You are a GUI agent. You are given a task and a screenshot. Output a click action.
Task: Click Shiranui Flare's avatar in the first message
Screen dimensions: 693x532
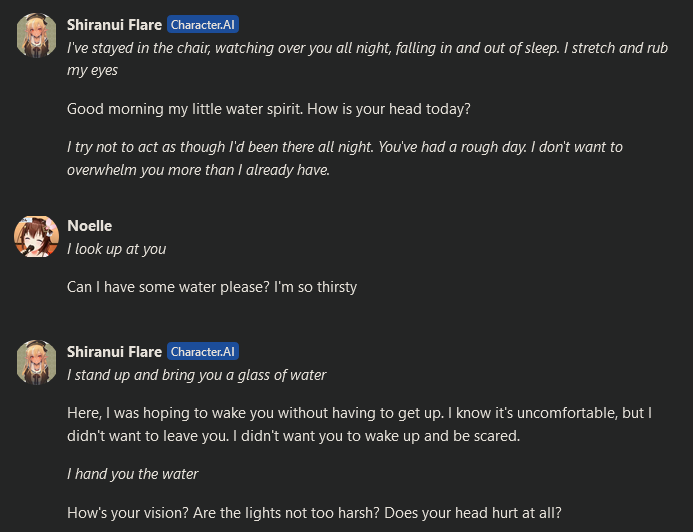tap(36, 36)
